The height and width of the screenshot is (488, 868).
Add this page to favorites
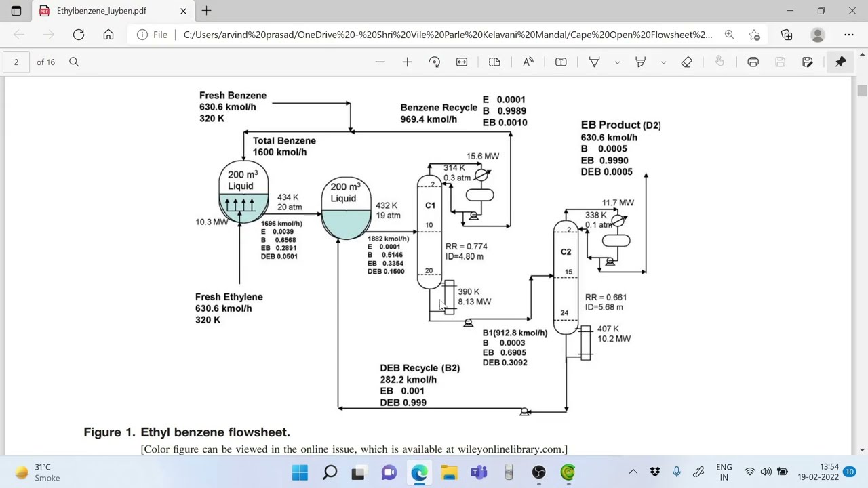point(754,35)
